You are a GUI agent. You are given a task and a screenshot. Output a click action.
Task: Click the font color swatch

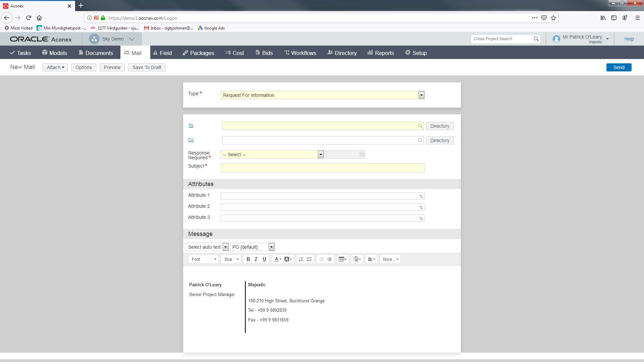(276, 259)
